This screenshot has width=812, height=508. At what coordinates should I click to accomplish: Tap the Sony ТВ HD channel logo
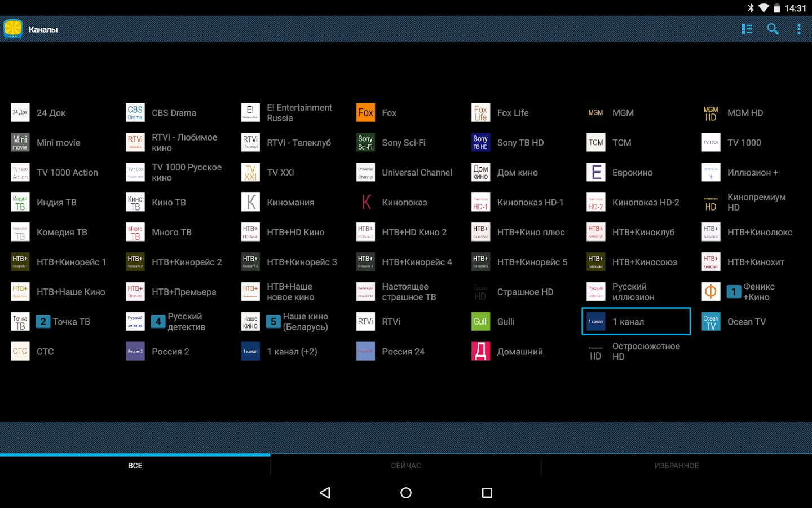click(x=480, y=143)
